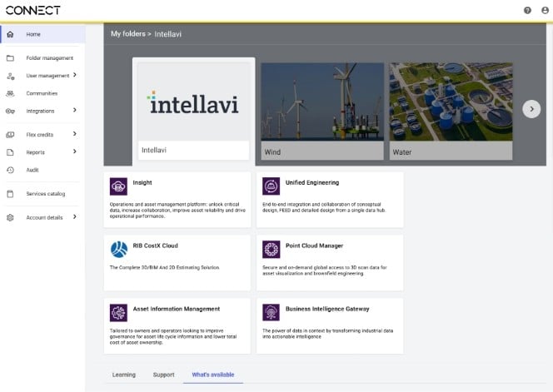The width and height of the screenshot is (553, 392).
Task: Expand the Flex credits submenu chevron
Action: (75, 134)
